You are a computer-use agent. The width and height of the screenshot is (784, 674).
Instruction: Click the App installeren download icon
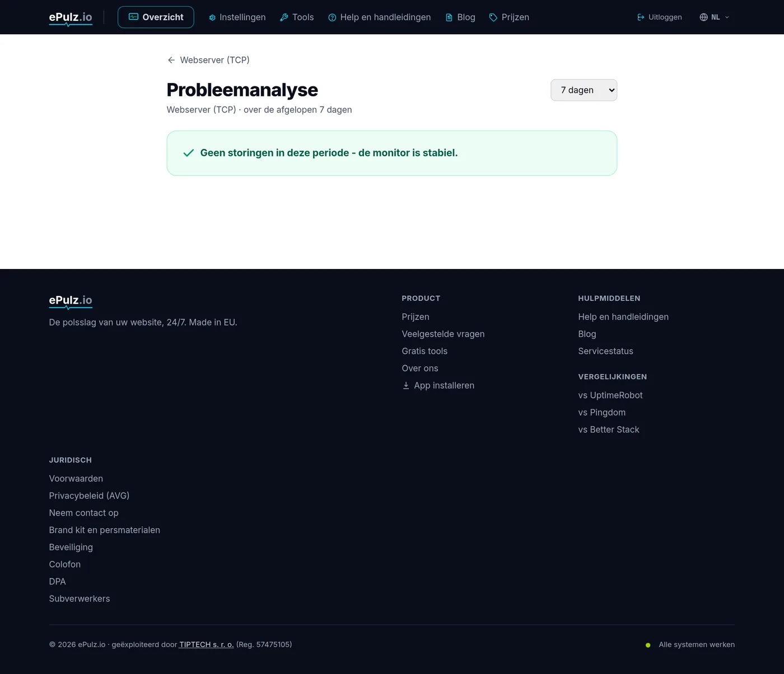coord(406,385)
